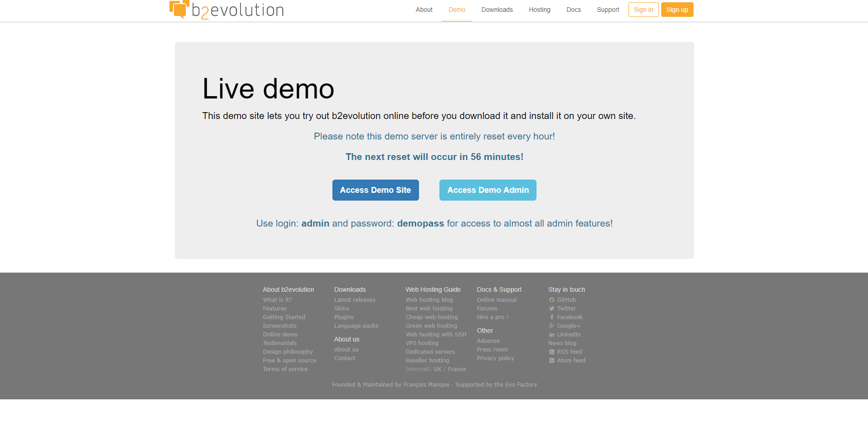Screen dimensions: 868x439
Task: Click the LinkedIn icon in footer
Action: coord(551,335)
